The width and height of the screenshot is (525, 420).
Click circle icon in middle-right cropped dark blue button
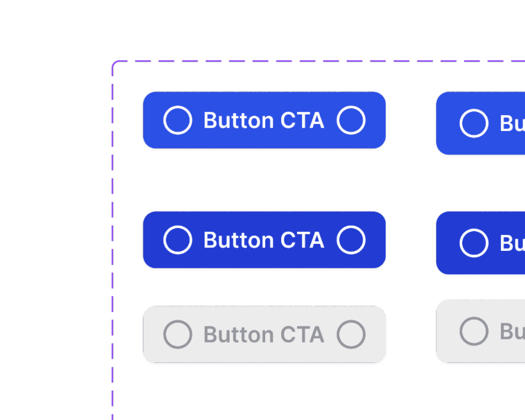coord(474,243)
